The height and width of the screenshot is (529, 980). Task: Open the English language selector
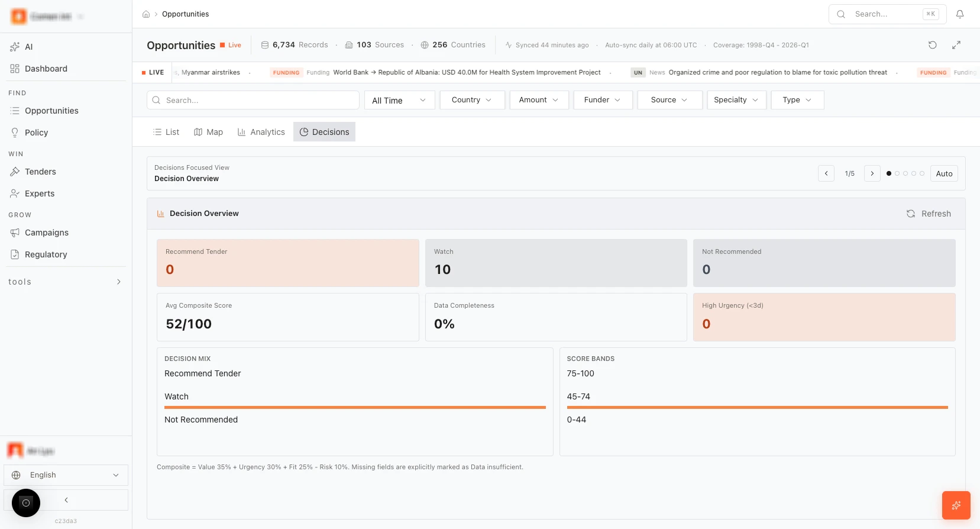(66, 475)
